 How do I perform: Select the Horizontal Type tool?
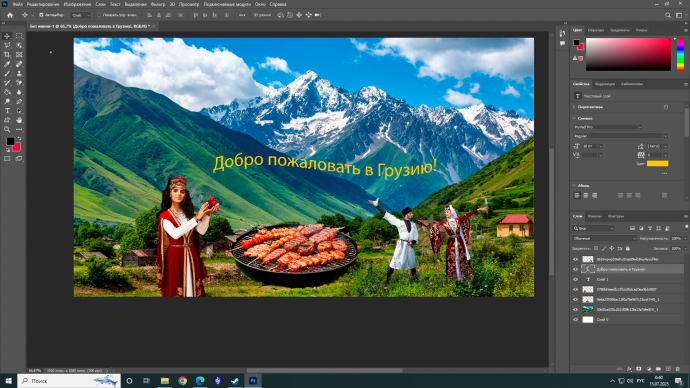tap(7, 111)
